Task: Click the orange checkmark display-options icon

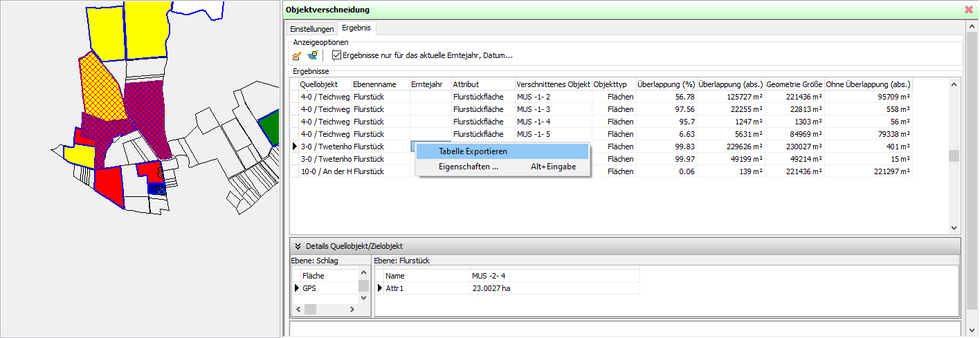Action: [297, 55]
